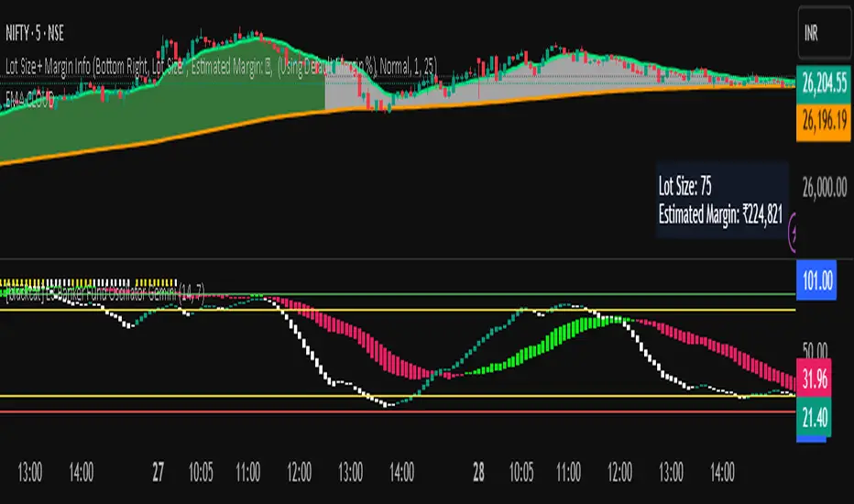The image size is (854, 504).
Task: Click the date 28 on the time axis
Action: [x=478, y=473]
